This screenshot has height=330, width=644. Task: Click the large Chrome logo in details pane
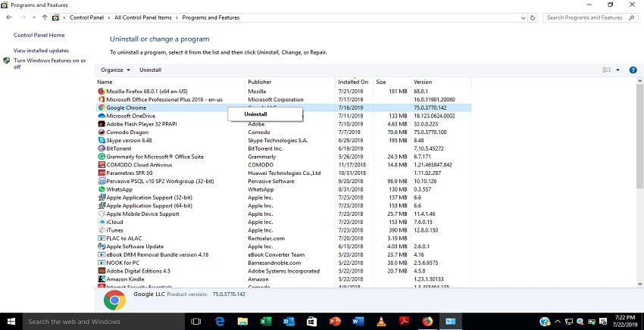[x=114, y=300]
